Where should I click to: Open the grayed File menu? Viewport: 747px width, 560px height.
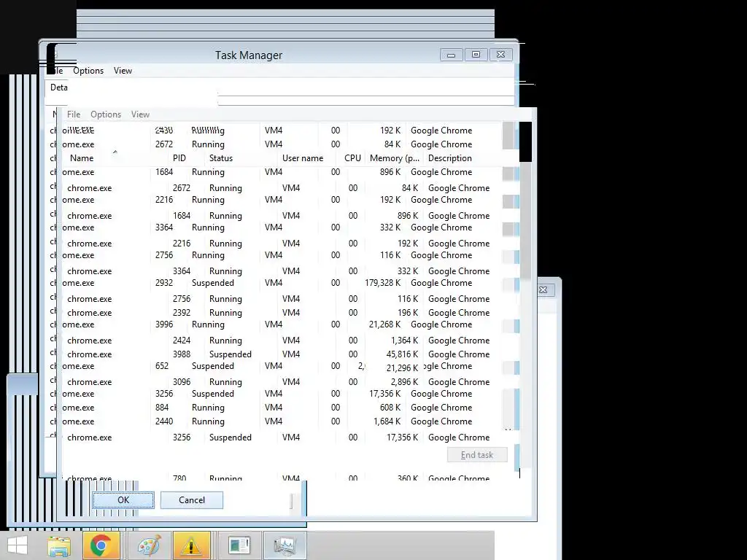(74, 114)
